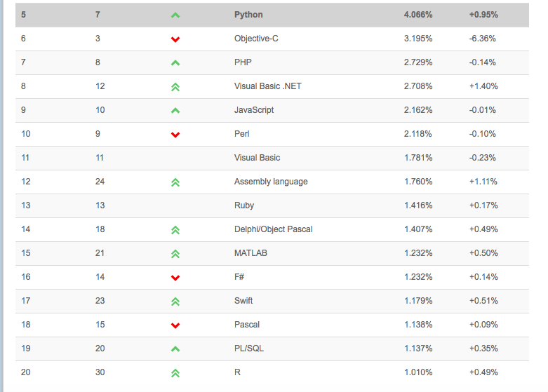Click the green up arrow beside PL/SQL
Image resolution: width=548 pixels, height=392 pixels.
tap(175, 349)
